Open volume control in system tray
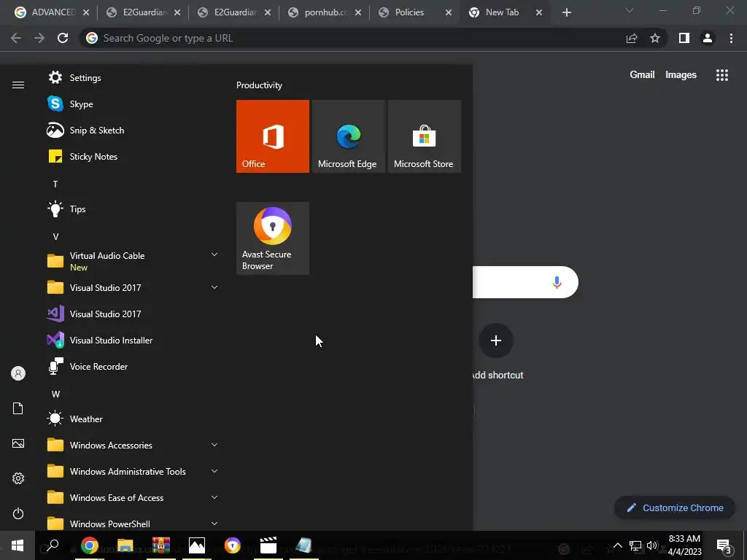 (x=651, y=545)
